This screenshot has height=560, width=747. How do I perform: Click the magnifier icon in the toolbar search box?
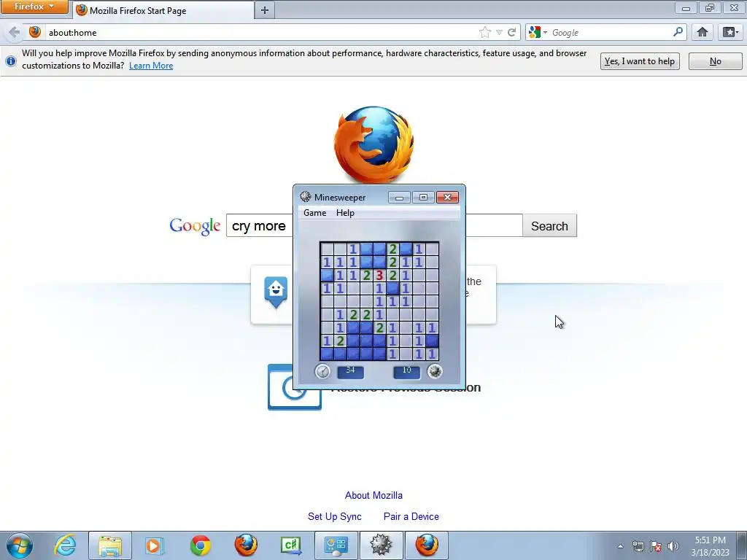678,32
